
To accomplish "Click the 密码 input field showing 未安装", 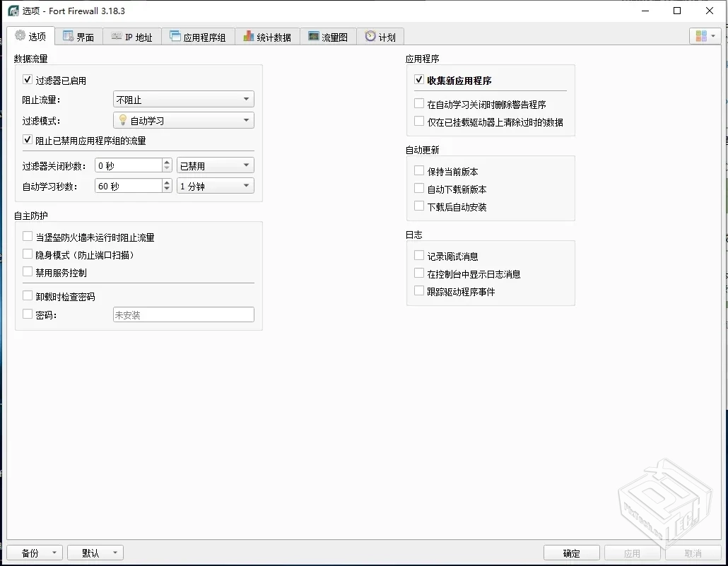I will 183,314.
